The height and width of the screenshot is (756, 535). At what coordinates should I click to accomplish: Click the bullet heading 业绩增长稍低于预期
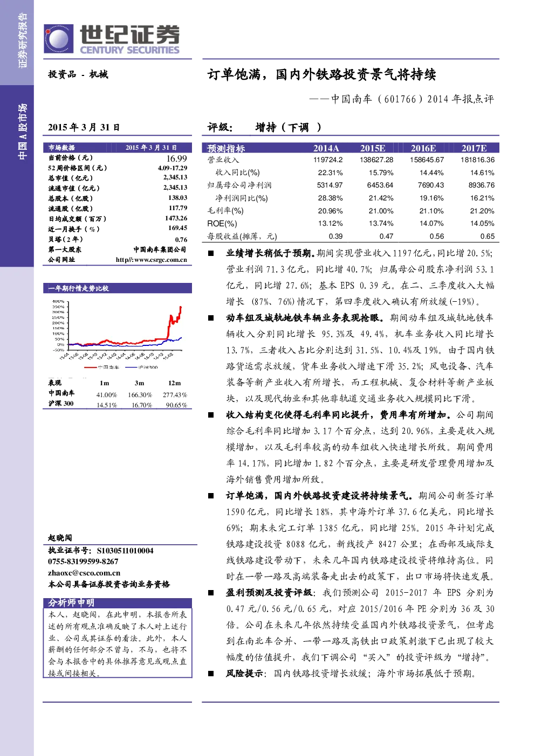point(270,253)
